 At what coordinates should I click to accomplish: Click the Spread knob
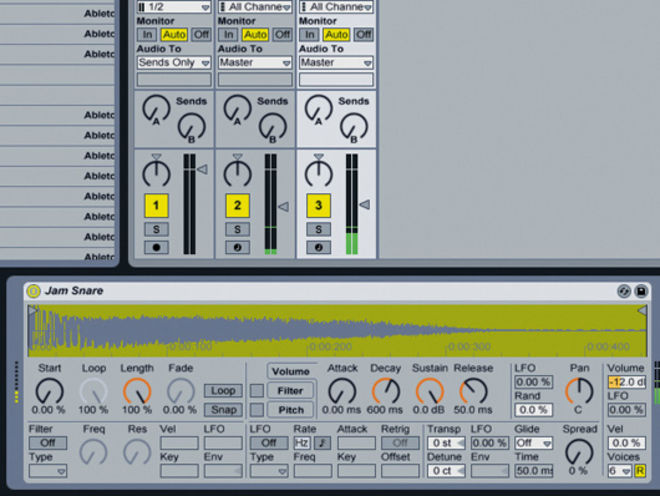(x=579, y=452)
